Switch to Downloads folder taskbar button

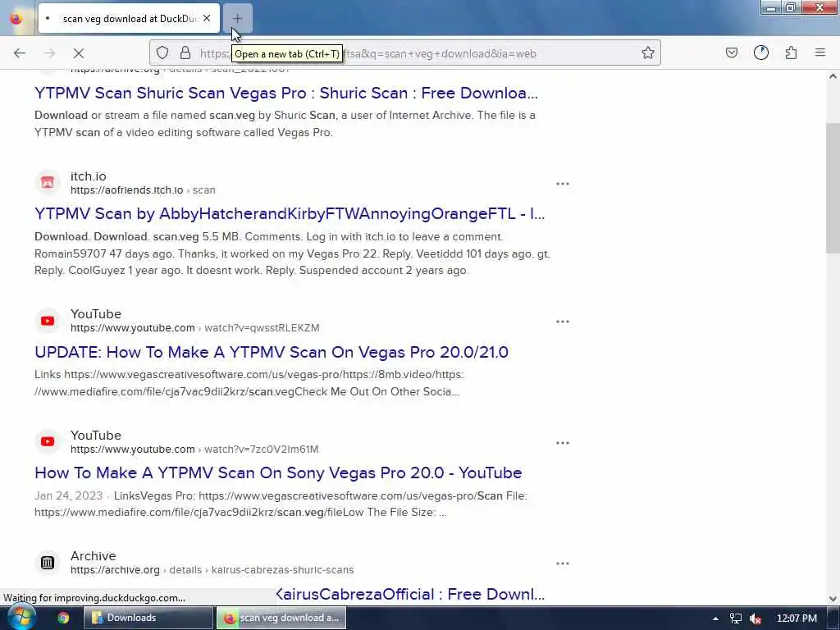pos(148,618)
